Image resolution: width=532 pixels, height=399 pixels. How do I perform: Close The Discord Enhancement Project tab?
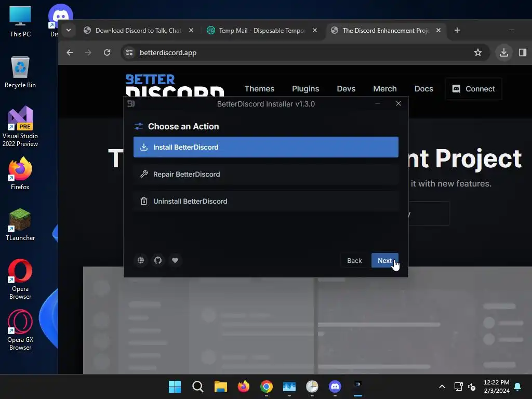click(438, 31)
